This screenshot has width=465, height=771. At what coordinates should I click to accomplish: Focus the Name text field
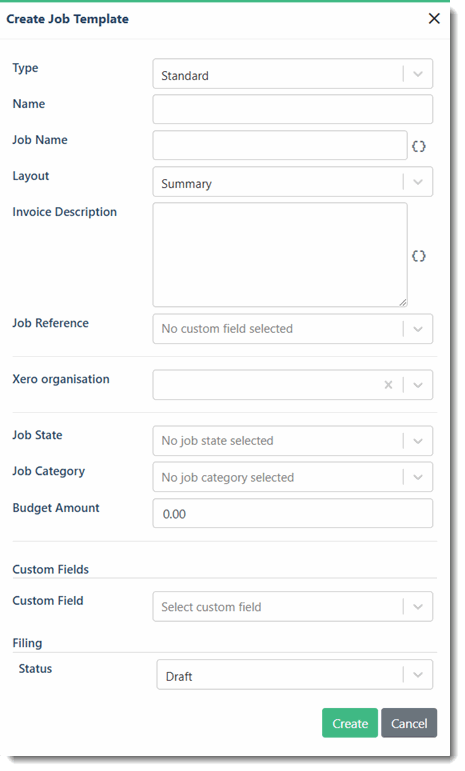292,109
